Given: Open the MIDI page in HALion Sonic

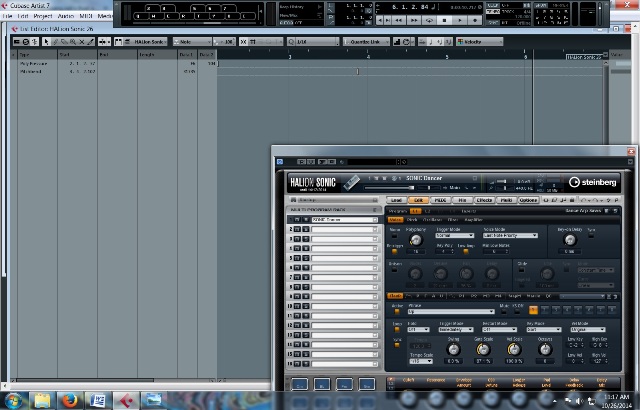Looking at the screenshot, I should (x=440, y=200).
